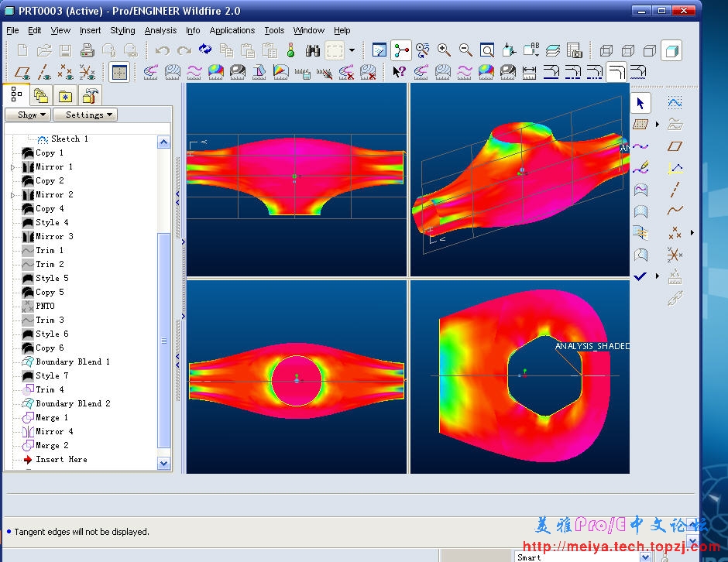The height and width of the screenshot is (562, 728).
Task: Click the Delete all curvature analysis icon
Action: click(x=346, y=72)
